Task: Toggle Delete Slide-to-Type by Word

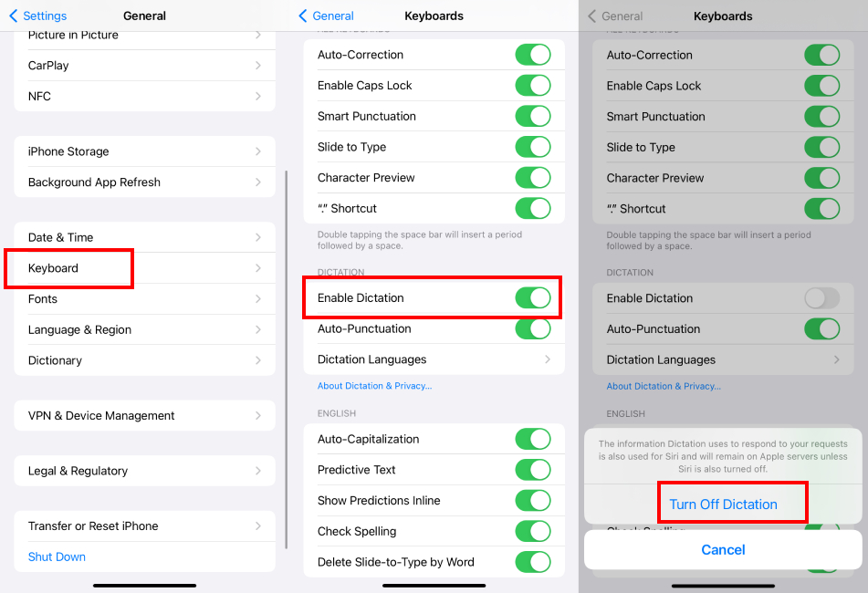Action: point(533,562)
